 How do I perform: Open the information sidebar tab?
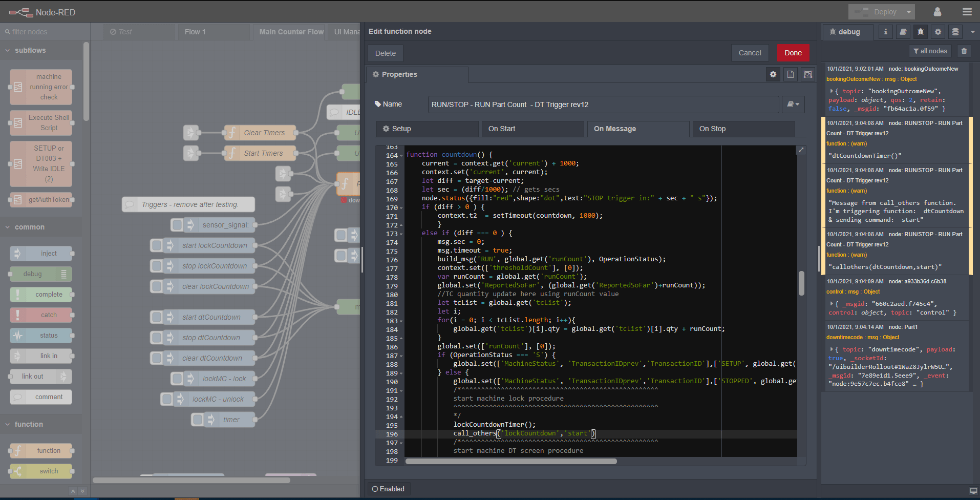pos(886,32)
